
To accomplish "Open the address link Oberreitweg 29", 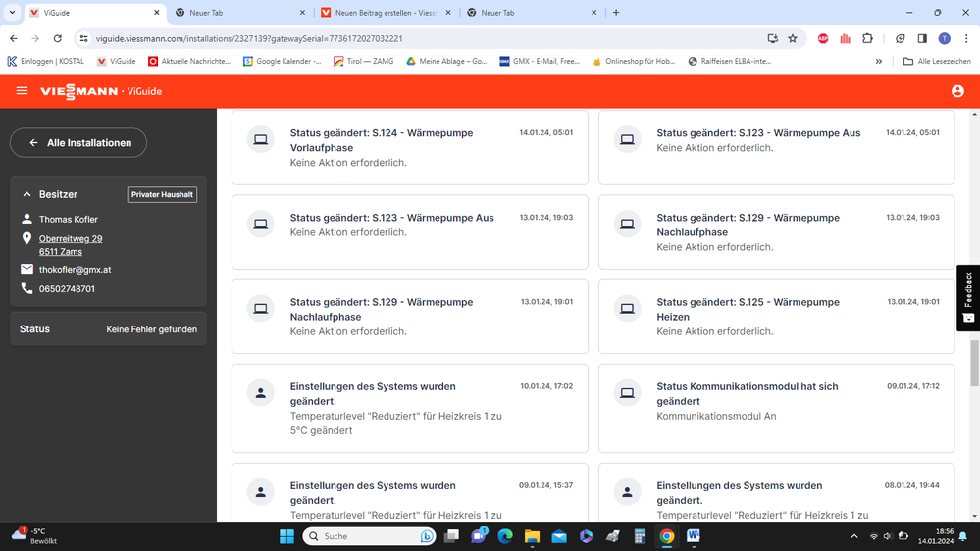I will click(71, 239).
